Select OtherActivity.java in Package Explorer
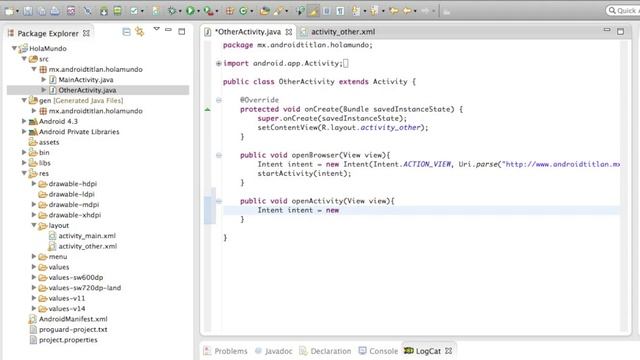Image resolution: width=640 pixels, height=360 pixels. pos(87,90)
